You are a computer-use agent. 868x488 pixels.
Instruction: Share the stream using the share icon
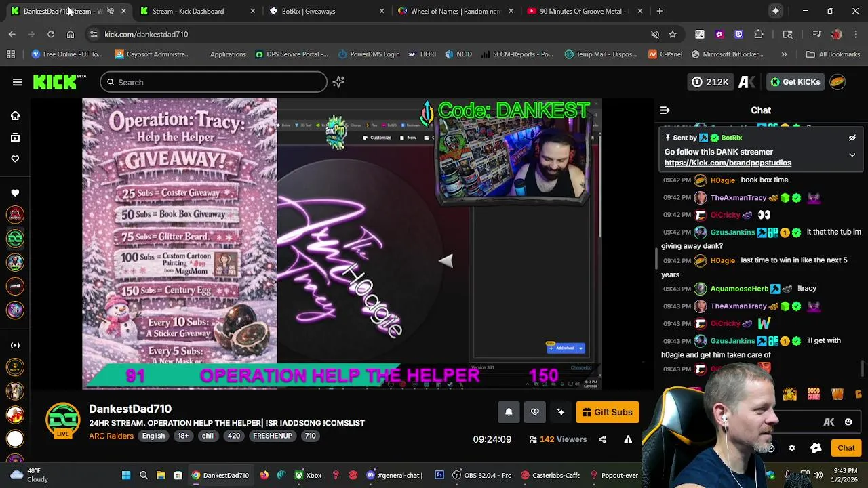(602, 439)
